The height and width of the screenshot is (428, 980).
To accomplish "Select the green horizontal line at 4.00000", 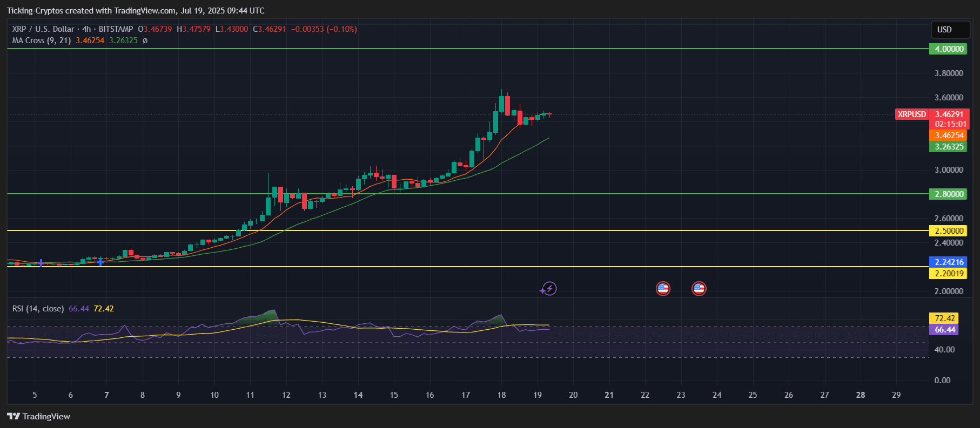I will [468, 49].
